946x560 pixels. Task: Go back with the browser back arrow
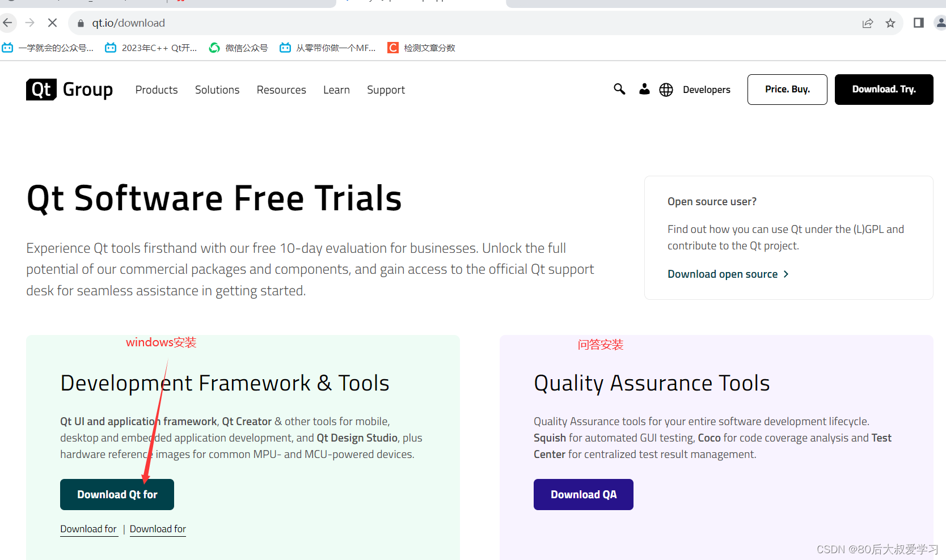point(7,23)
